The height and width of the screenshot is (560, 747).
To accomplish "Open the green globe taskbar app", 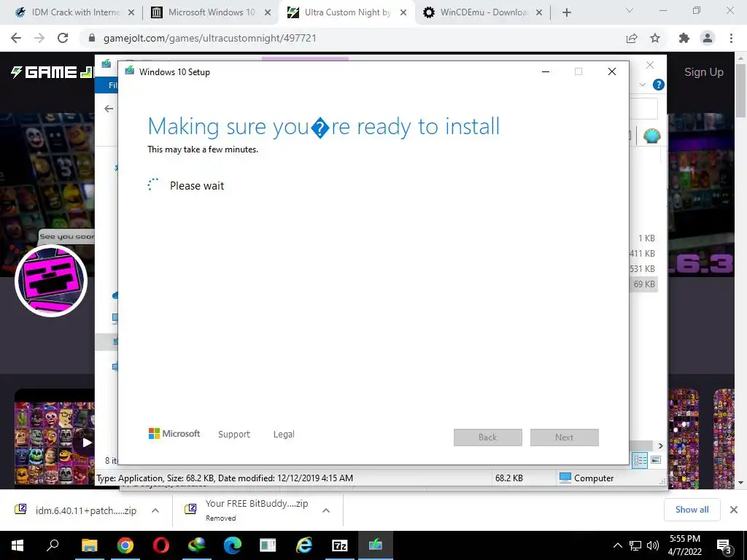I will [x=197, y=545].
